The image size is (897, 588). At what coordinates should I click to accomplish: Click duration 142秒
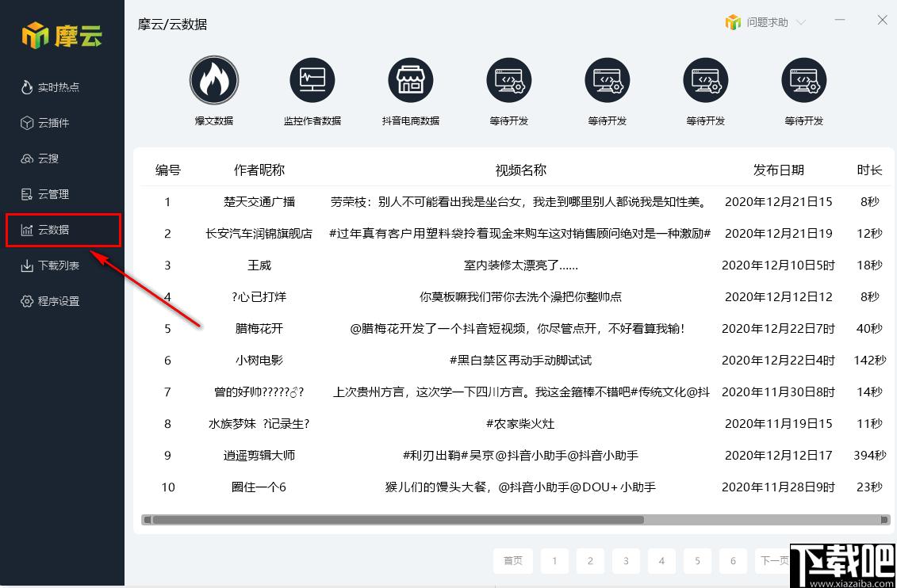[869, 360]
